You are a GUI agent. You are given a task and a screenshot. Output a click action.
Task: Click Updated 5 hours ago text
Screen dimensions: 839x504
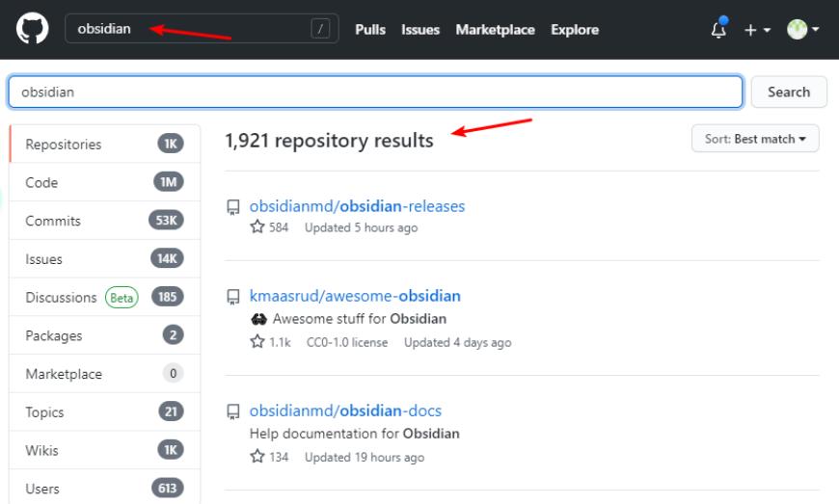tap(362, 227)
